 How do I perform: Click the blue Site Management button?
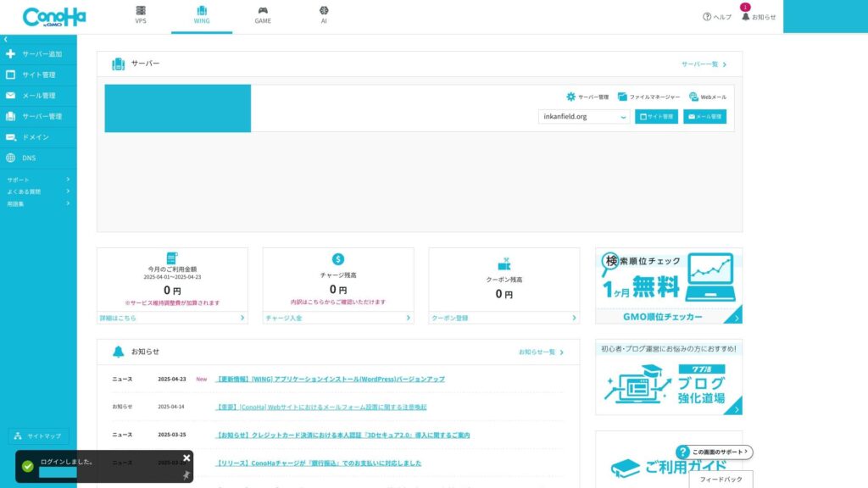tap(656, 116)
